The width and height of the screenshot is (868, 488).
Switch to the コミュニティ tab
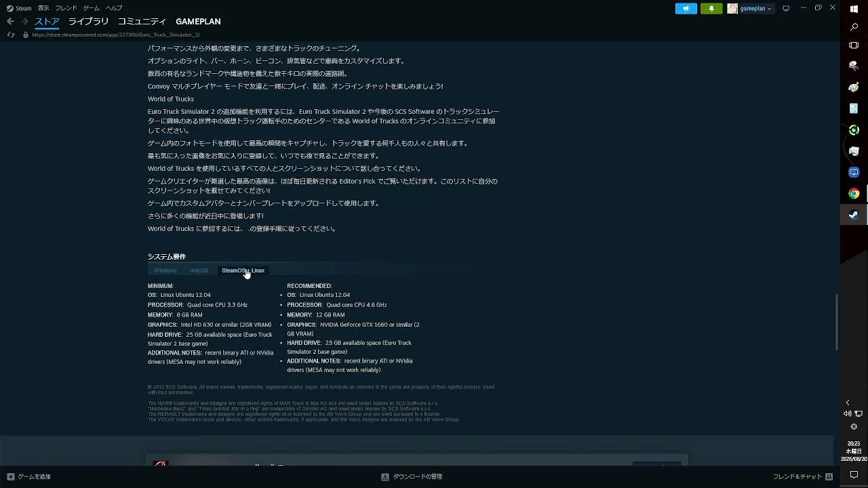(142, 22)
